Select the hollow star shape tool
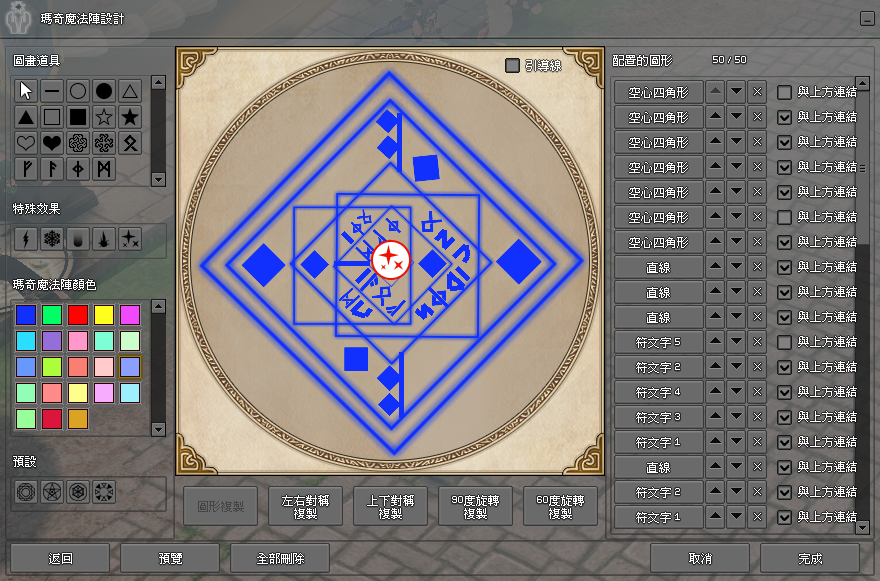The width and height of the screenshot is (880, 581). click(x=104, y=117)
